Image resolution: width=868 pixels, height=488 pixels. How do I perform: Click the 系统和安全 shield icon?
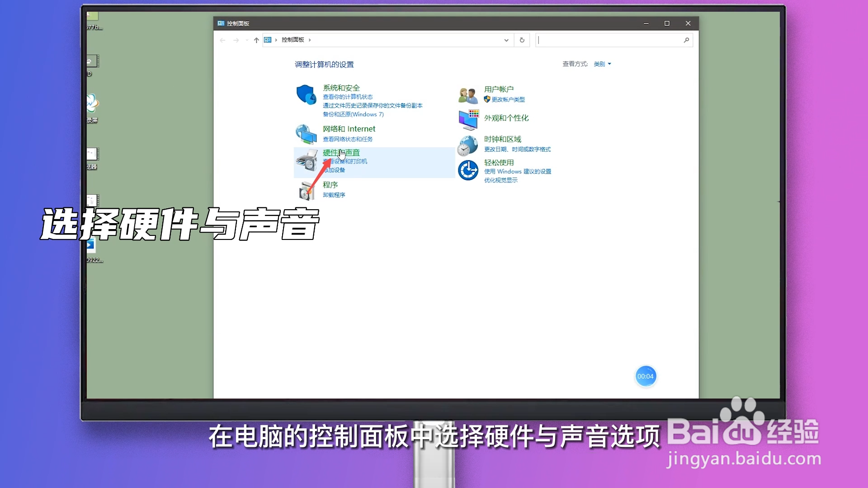pyautogui.click(x=306, y=95)
